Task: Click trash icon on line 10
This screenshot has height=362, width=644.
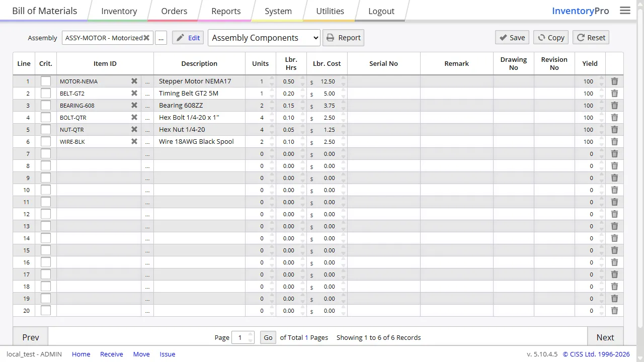Action: [x=614, y=190]
